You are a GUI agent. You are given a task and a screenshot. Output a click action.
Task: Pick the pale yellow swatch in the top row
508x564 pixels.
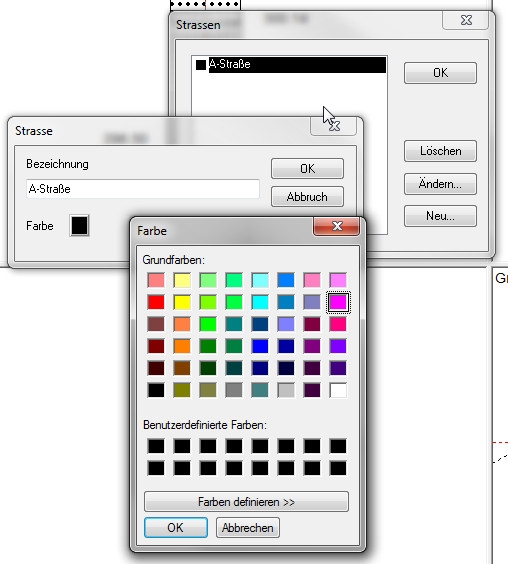(182, 280)
